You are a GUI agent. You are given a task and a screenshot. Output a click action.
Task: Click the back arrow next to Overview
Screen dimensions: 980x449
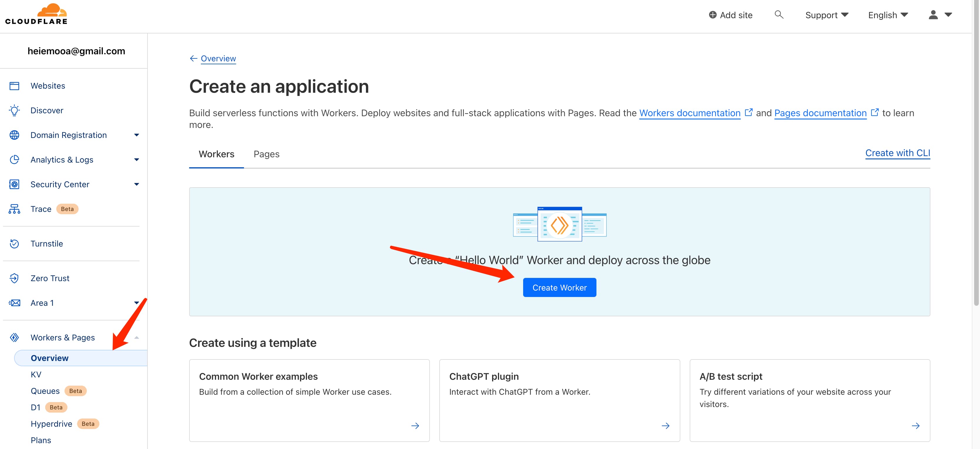tap(194, 58)
